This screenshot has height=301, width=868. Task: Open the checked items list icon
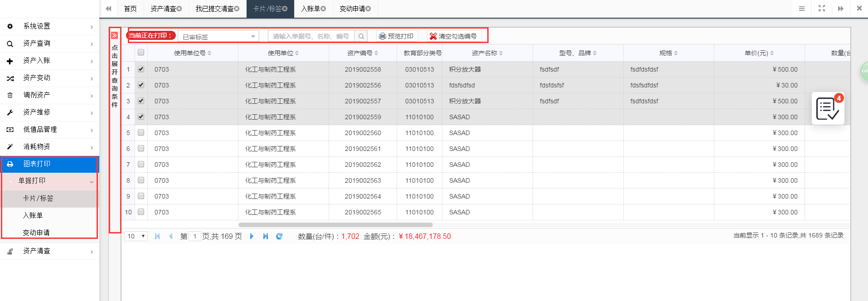(827, 109)
